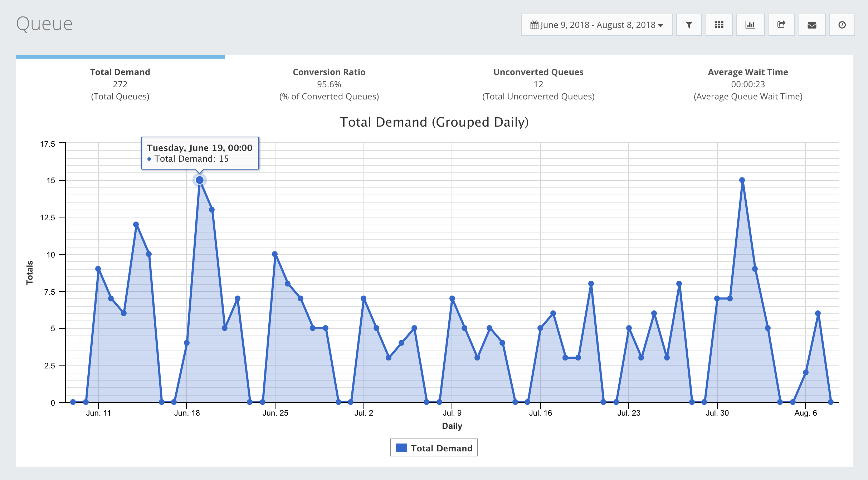Viewport: 868px width, 480px height.
Task: Click the share export icon
Action: click(781, 25)
